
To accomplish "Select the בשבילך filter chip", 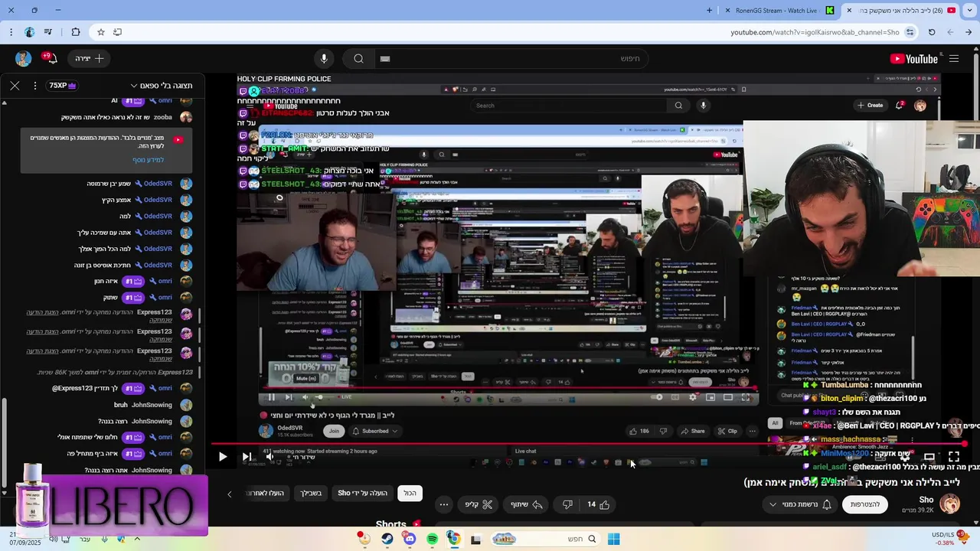I will (x=309, y=493).
